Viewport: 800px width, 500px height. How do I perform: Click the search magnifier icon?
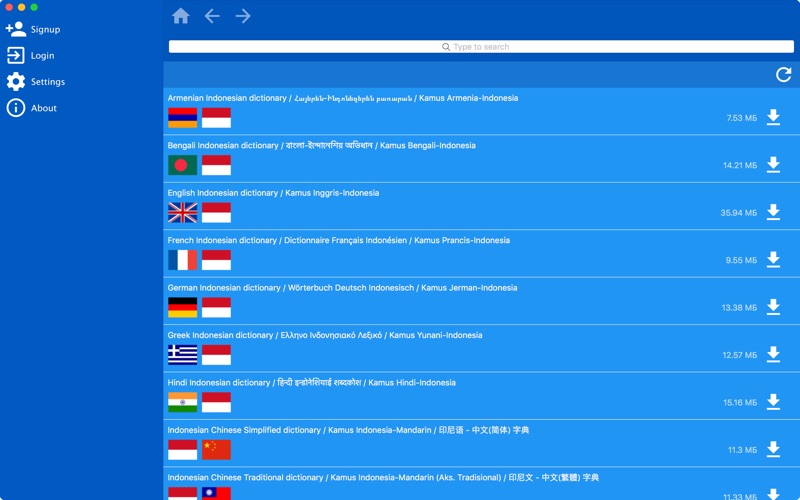(446, 47)
